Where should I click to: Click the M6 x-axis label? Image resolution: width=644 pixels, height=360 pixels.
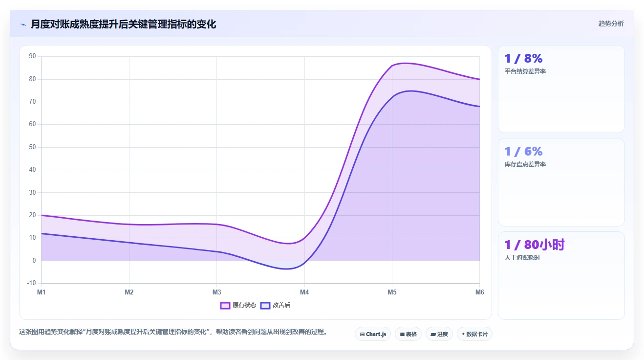click(x=479, y=292)
